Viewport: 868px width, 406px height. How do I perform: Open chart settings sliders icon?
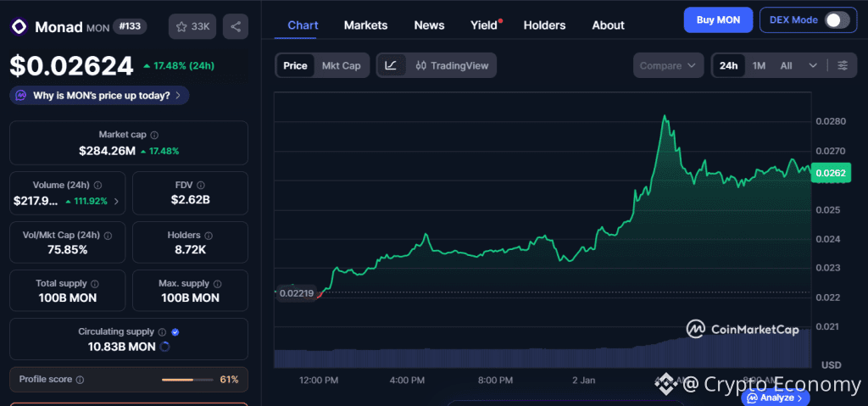[x=843, y=65]
